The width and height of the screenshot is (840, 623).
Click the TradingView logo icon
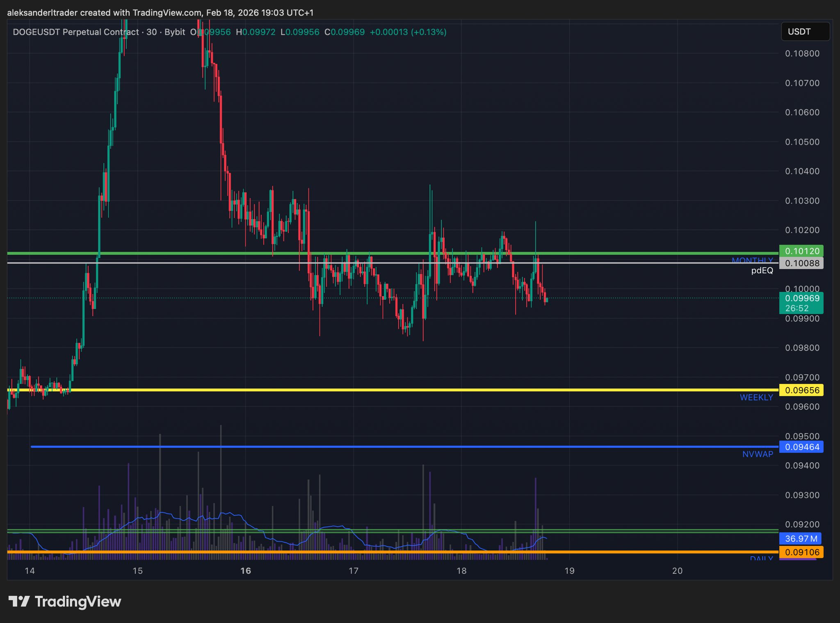point(19,601)
